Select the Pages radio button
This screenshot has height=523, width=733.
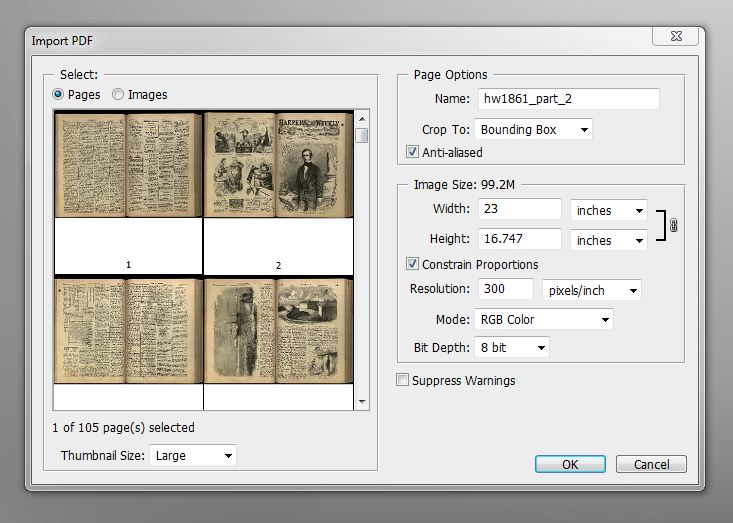tap(58, 94)
